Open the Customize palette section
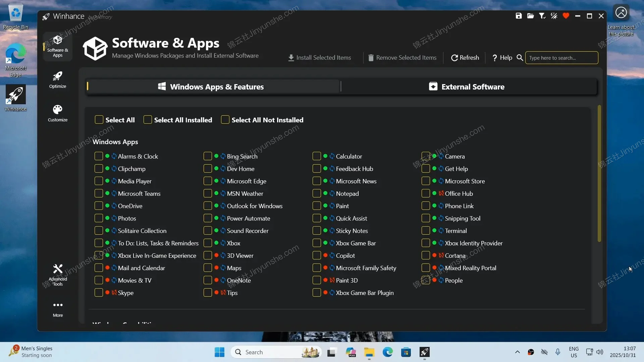The height and width of the screenshot is (362, 644). pos(58,113)
